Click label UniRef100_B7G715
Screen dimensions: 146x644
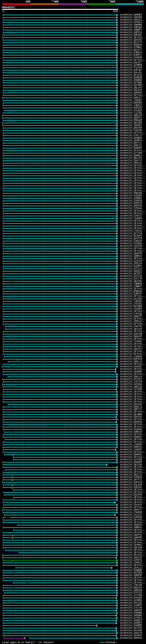click(131, 593)
